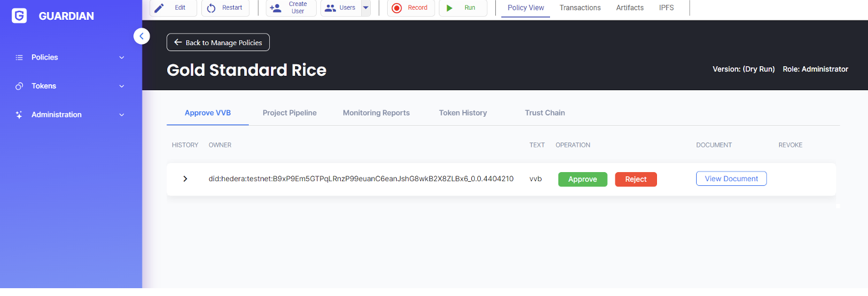This screenshot has height=296, width=868.
Task: Expand the Administration sidebar menu
Action: pyautogui.click(x=70, y=115)
